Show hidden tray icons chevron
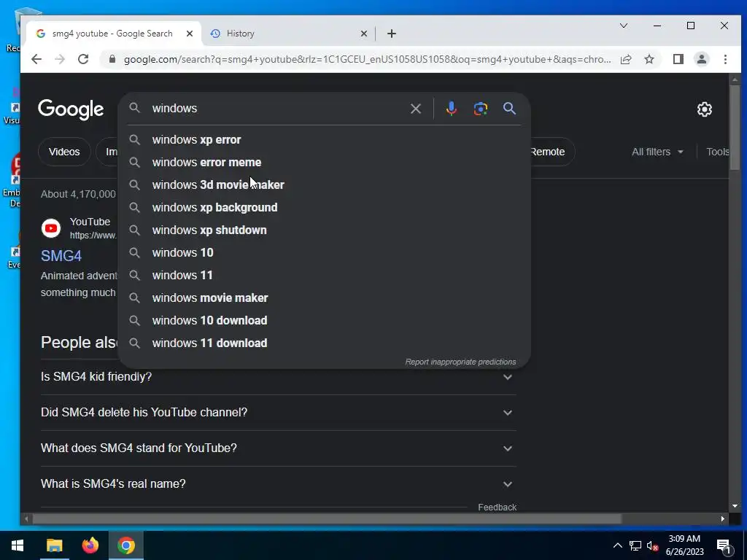Screen dimensions: 747x560 click(x=617, y=545)
